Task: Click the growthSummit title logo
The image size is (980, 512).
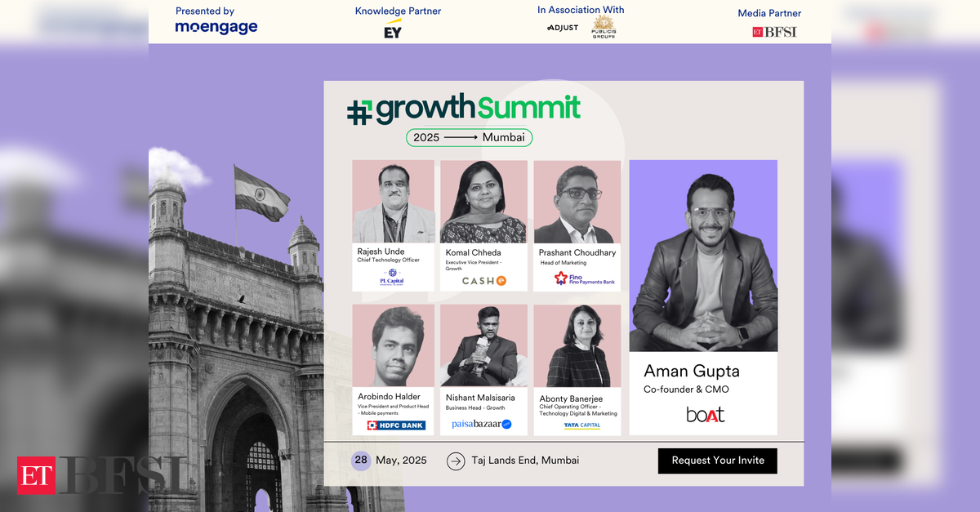Action: click(x=463, y=109)
